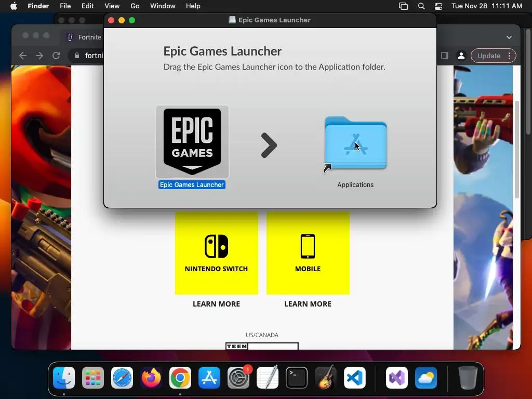This screenshot has width=532, height=399.
Task: Open App Store from the Dock
Action: pos(209,378)
